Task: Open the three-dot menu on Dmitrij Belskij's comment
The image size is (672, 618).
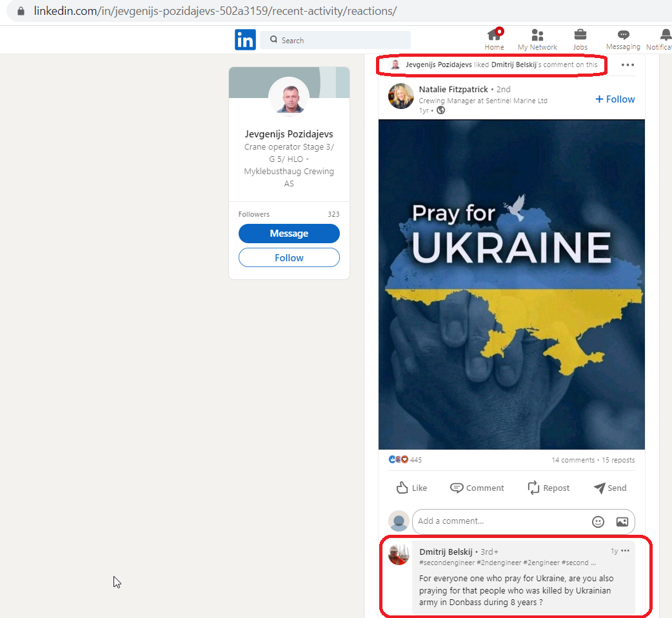Action: (x=626, y=551)
